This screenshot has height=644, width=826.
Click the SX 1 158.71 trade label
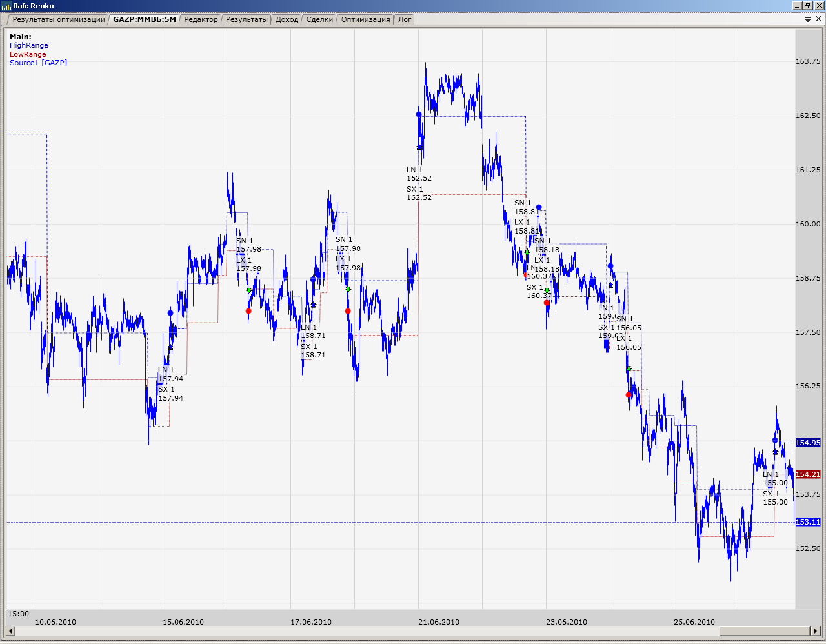tap(313, 351)
